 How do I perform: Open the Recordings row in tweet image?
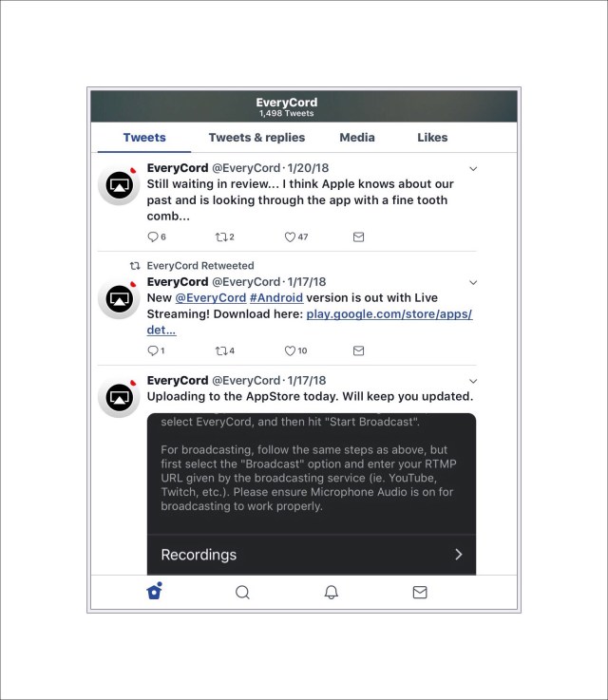(312, 555)
